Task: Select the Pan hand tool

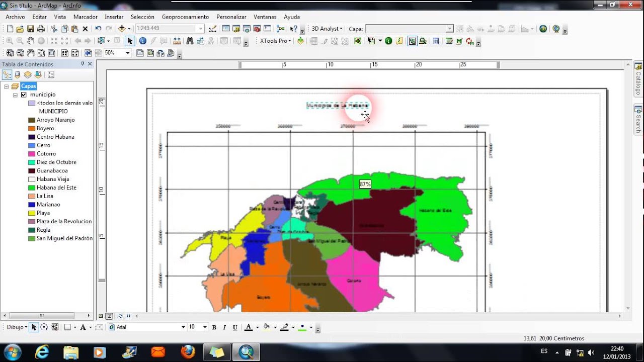Action: [x=31, y=41]
